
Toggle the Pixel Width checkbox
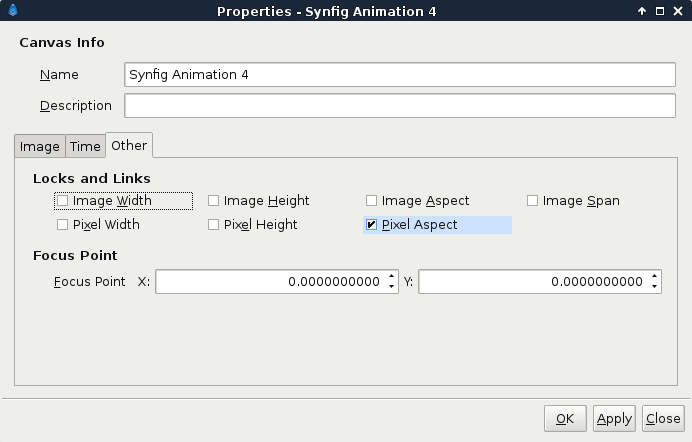click(62, 225)
